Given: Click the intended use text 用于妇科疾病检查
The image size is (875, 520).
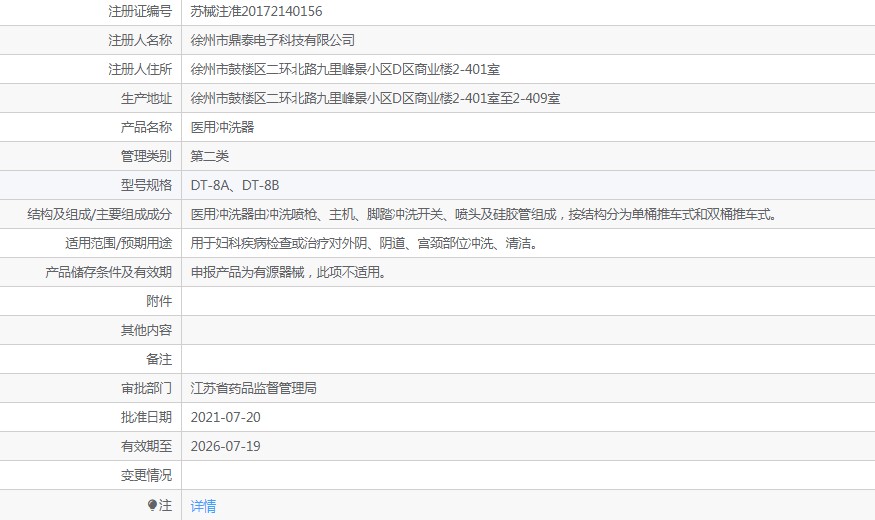Looking at the screenshot, I should point(364,243).
